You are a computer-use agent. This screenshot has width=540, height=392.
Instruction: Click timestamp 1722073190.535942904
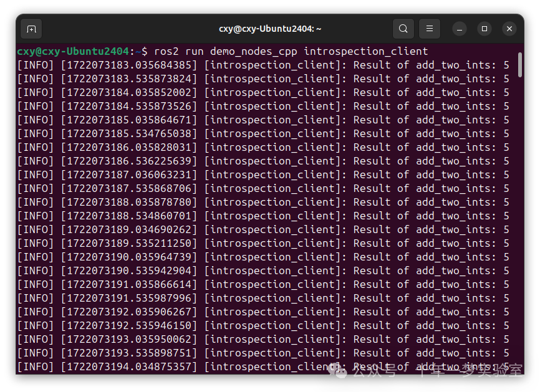pyautogui.click(x=129, y=271)
